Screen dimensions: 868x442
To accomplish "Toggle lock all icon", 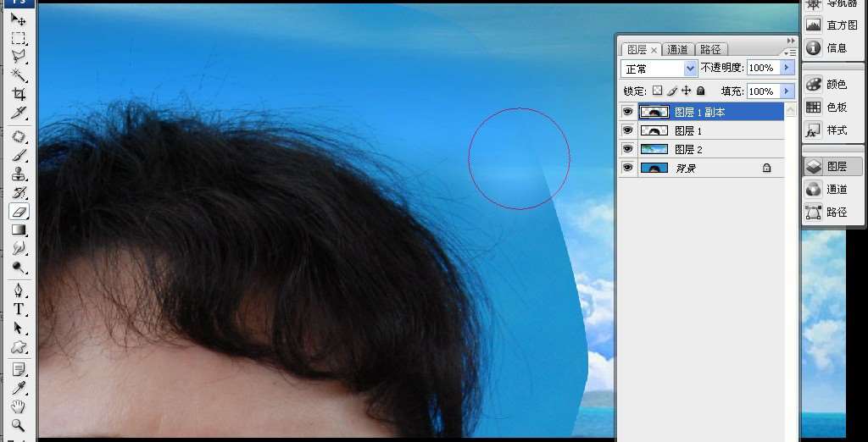I will tap(700, 91).
